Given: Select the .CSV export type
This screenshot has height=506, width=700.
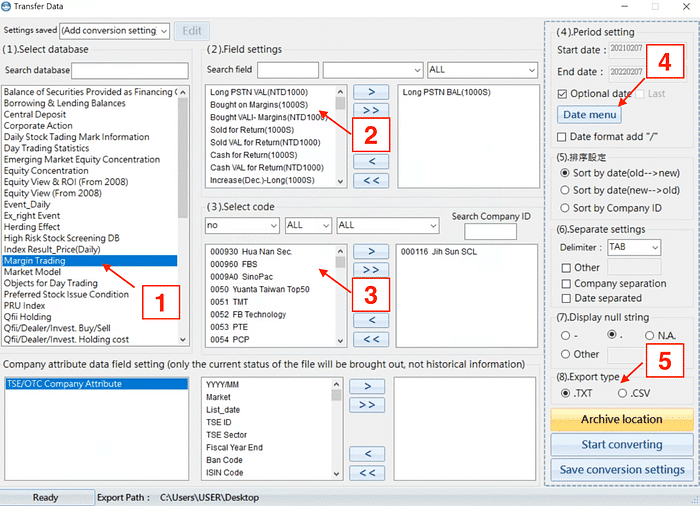Looking at the screenshot, I should [624, 393].
